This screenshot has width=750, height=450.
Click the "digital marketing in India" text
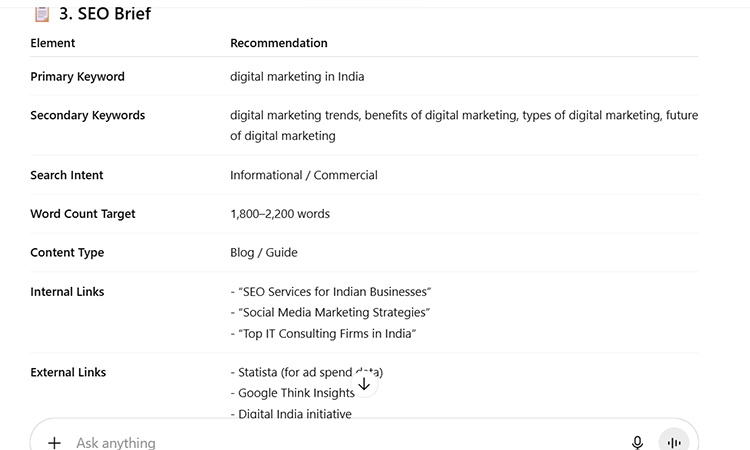tap(297, 77)
